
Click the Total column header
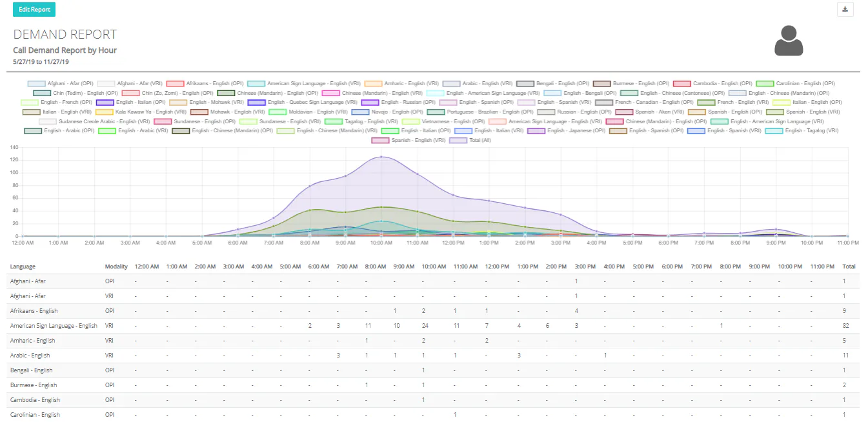[849, 266]
